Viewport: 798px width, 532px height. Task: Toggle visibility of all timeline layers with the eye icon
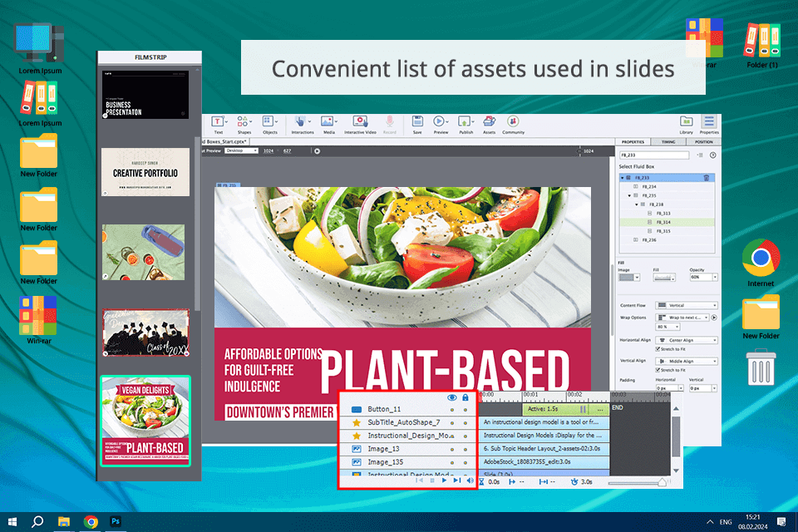point(451,397)
